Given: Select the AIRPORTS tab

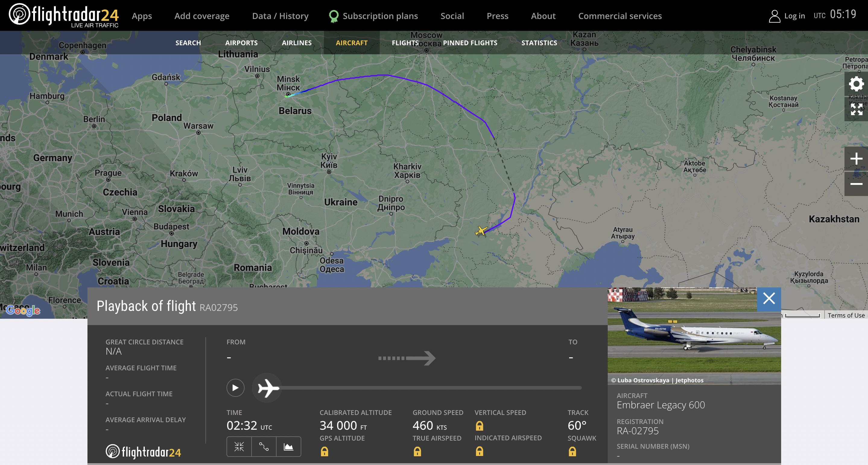Looking at the screenshot, I should 241,43.
